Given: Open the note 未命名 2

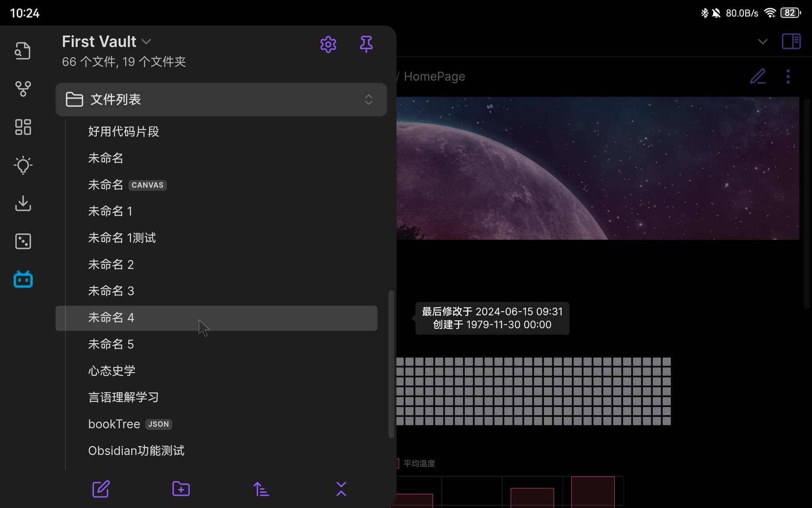Looking at the screenshot, I should (x=216, y=265).
